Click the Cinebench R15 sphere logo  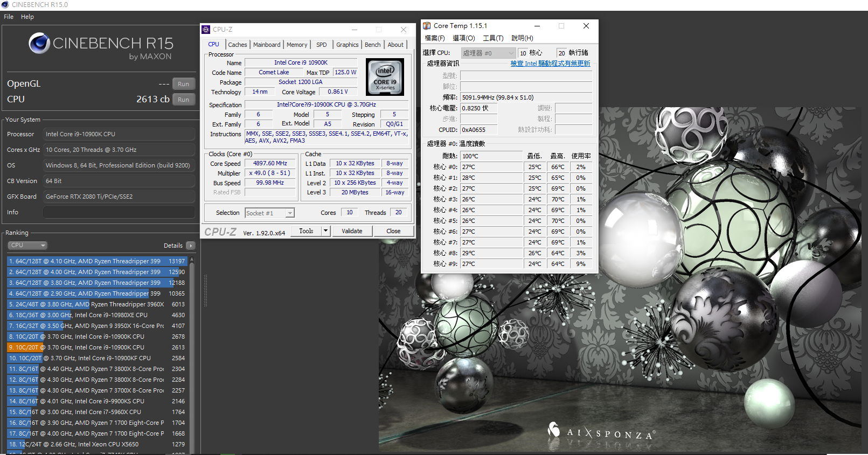[x=39, y=43]
